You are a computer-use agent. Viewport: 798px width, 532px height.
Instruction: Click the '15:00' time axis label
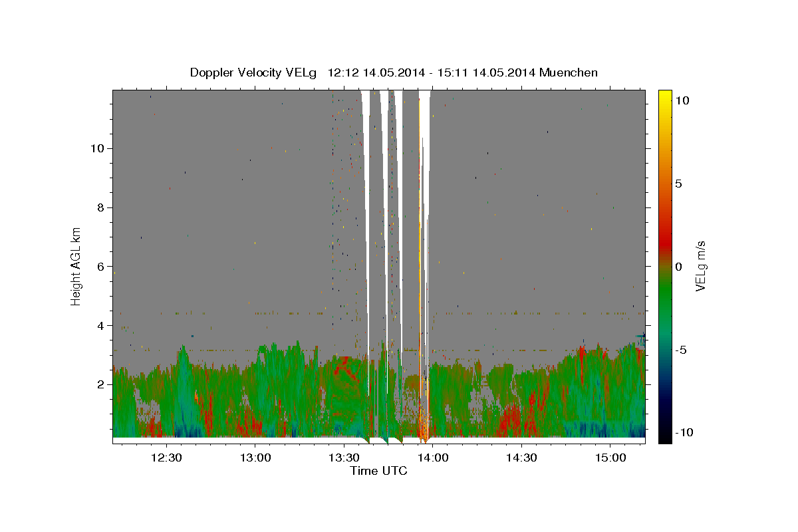[610, 458]
